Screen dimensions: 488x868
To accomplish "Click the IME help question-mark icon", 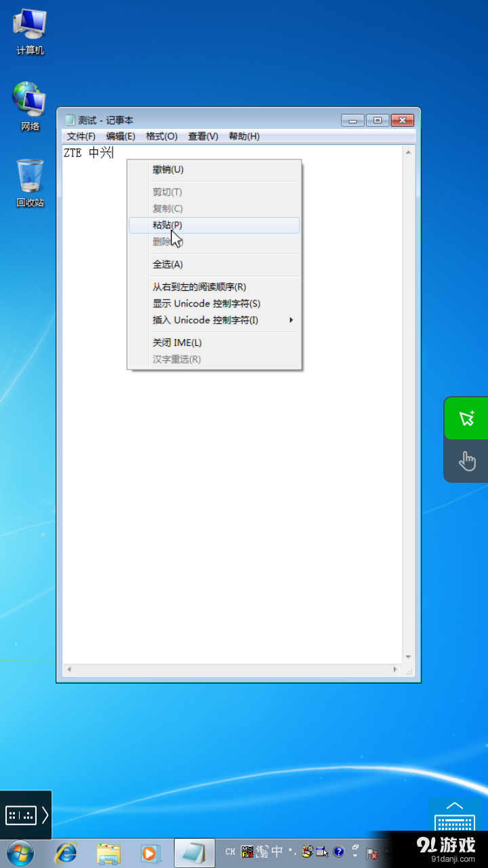I will click(x=338, y=852).
